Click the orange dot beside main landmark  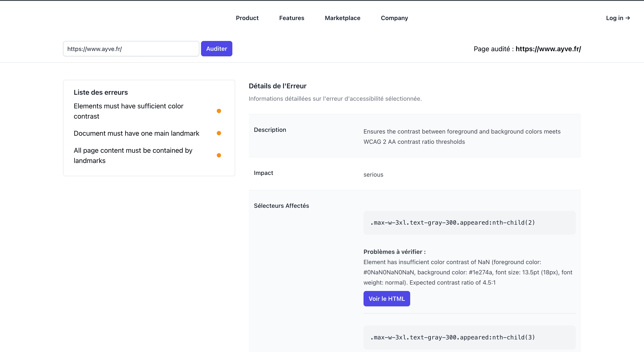[219, 133]
